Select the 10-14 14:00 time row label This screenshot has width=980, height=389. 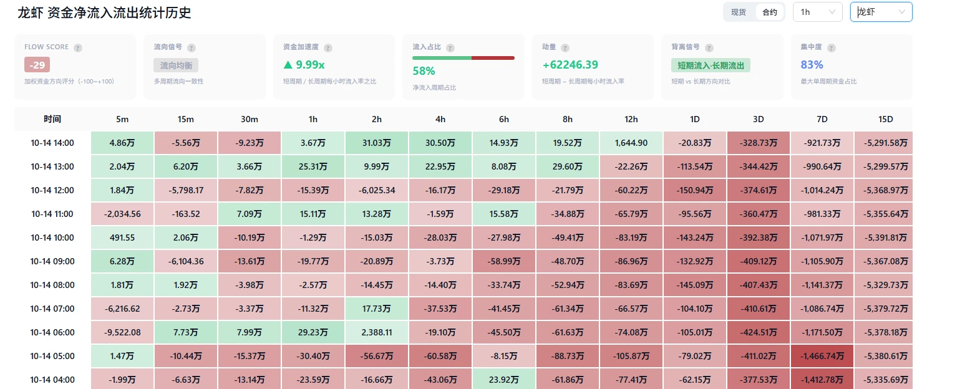[x=52, y=143]
